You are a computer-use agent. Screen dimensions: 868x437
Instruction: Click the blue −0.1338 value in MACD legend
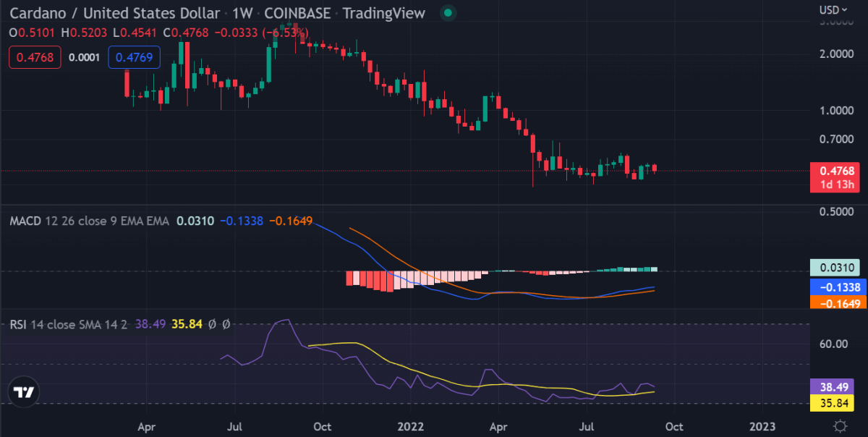coord(242,221)
